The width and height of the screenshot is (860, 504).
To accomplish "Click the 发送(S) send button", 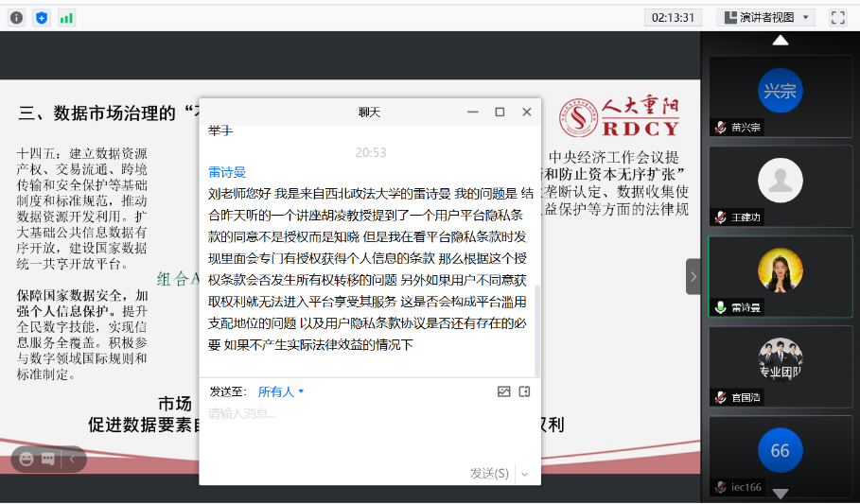I will coord(489,473).
